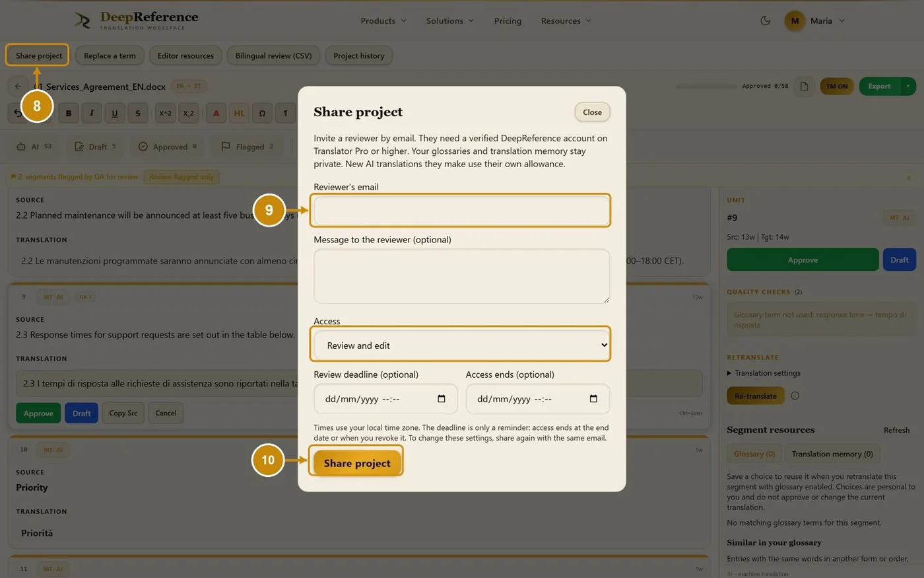Click Refresh in Segment resources
The width and height of the screenshot is (924, 578).
[x=896, y=430]
